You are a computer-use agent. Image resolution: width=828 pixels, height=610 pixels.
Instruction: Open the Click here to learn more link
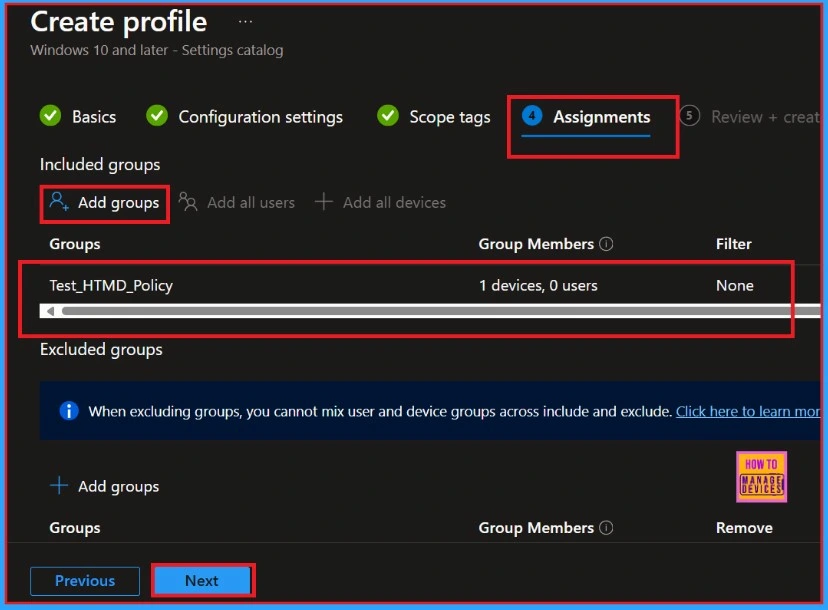(x=748, y=411)
